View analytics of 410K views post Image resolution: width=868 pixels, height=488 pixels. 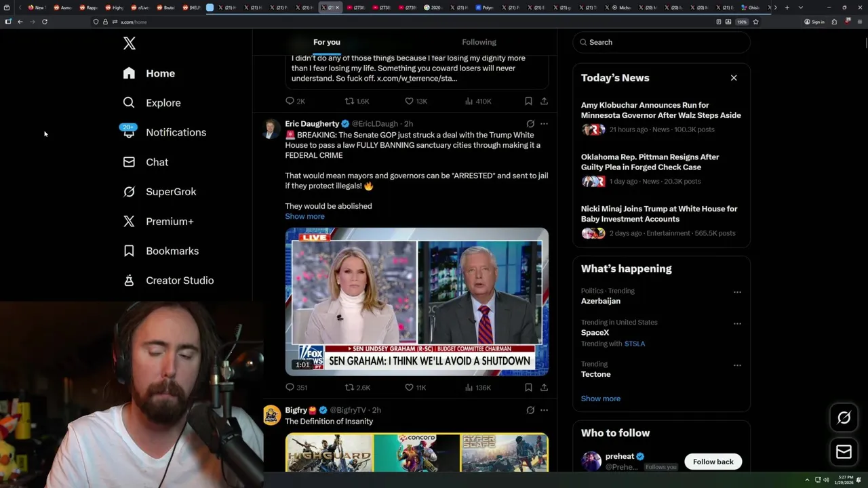(478, 101)
